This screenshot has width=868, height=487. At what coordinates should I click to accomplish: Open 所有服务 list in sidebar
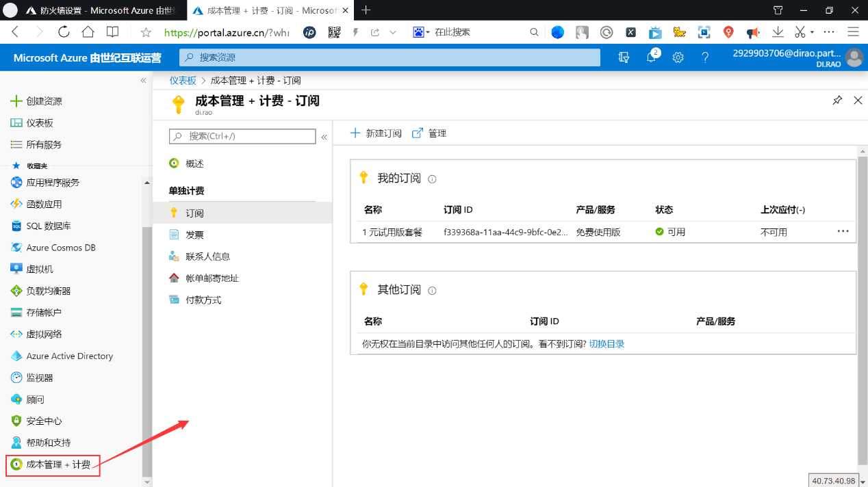tap(44, 145)
